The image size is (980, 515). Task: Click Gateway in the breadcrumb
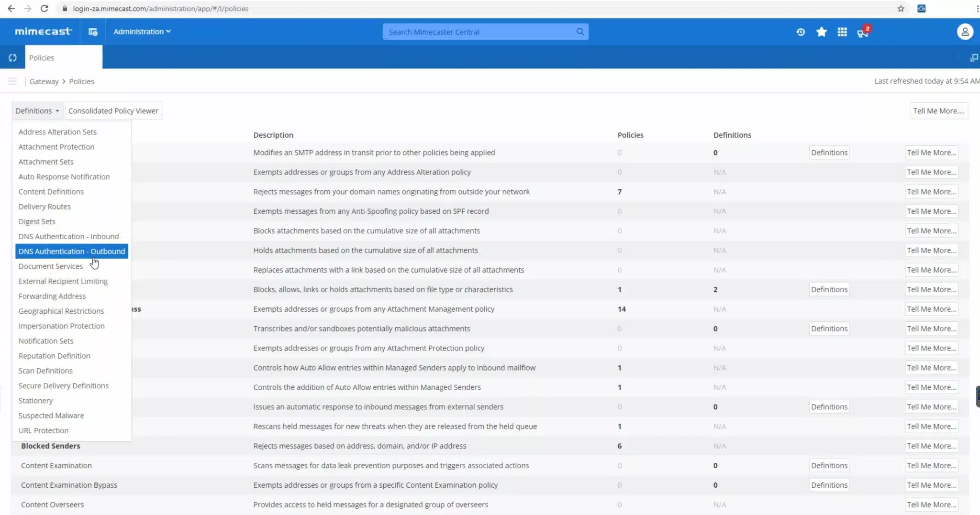tap(44, 81)
